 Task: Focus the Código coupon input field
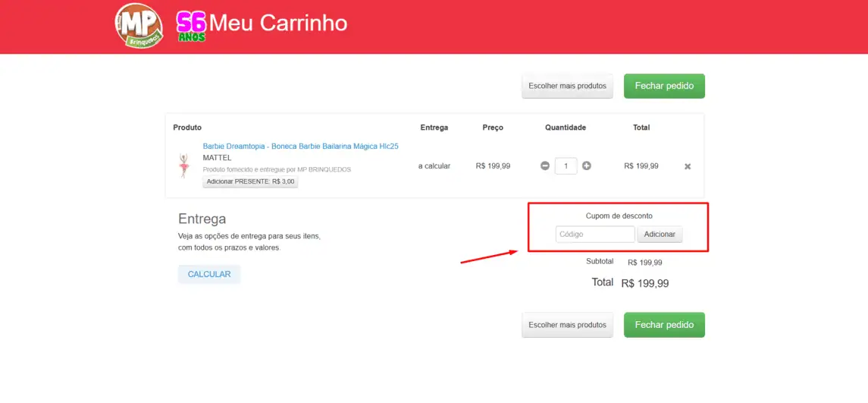coord(595,234)
